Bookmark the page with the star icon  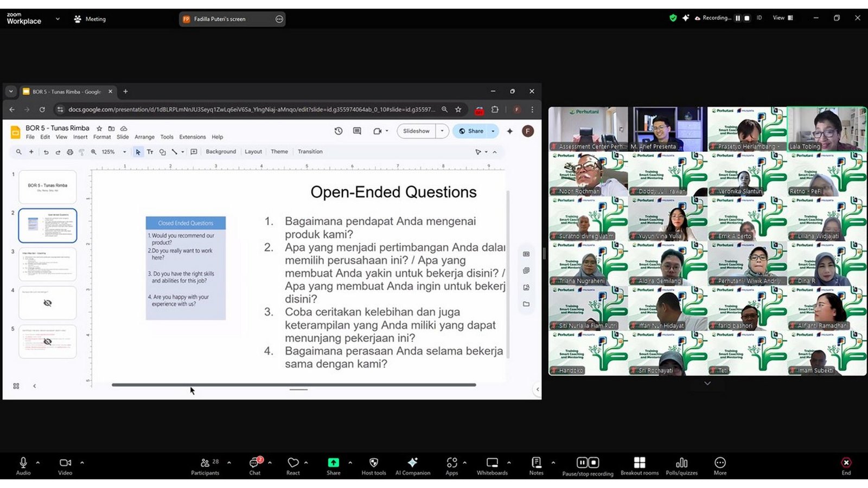tap(458, 110)
